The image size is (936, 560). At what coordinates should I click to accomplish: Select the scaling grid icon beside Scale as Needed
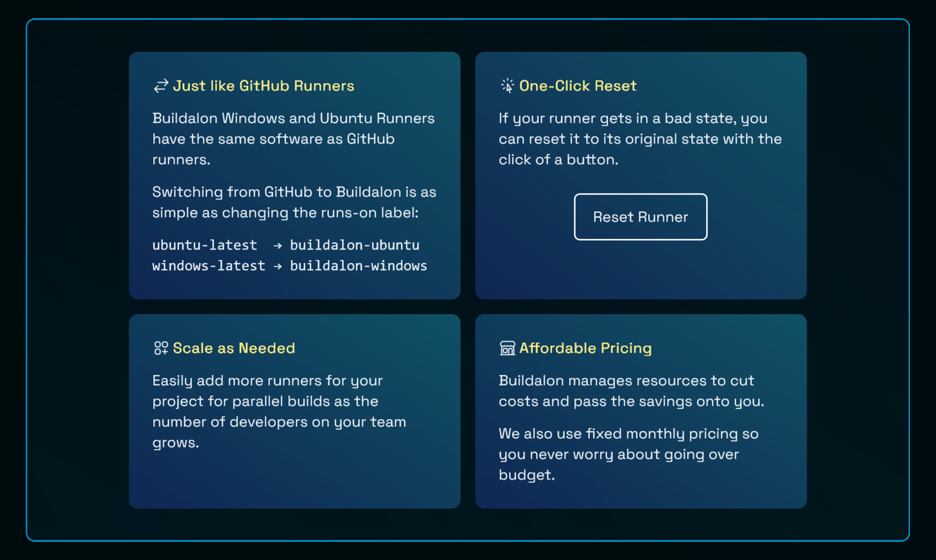pos(160,348)
